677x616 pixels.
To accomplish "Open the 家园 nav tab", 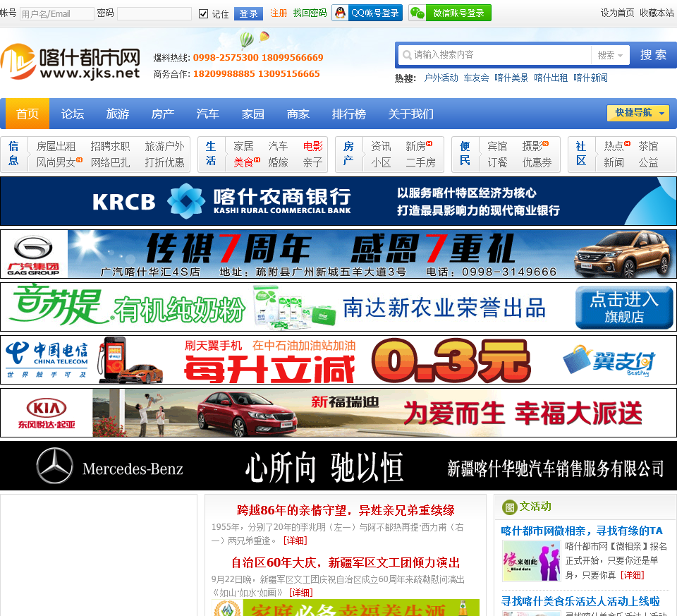I will [x=253, y=114].
